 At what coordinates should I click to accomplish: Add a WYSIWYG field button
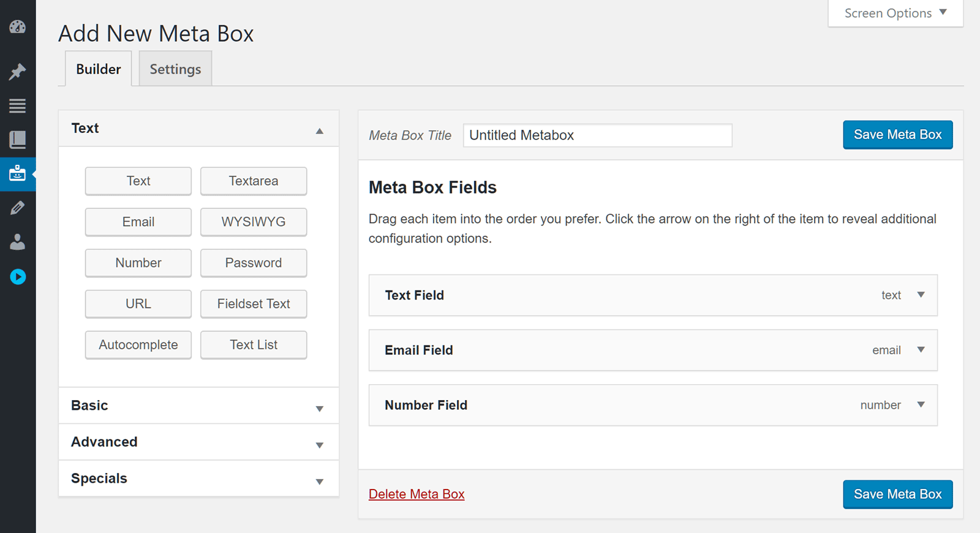click(x=254, y=222)
